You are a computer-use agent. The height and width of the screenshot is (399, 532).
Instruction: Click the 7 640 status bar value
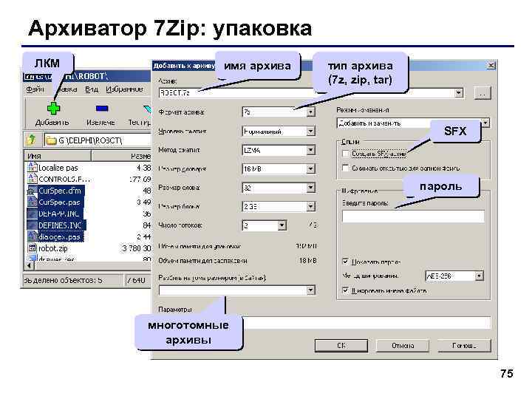pyautogui.click(x=137, y=280)
